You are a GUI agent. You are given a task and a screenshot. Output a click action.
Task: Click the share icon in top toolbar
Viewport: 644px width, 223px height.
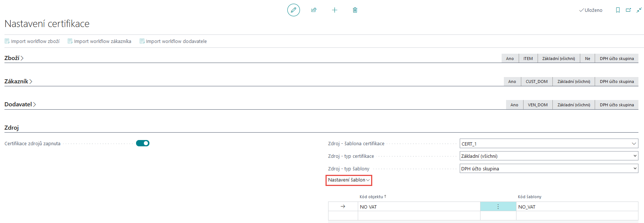click(314, 10)
